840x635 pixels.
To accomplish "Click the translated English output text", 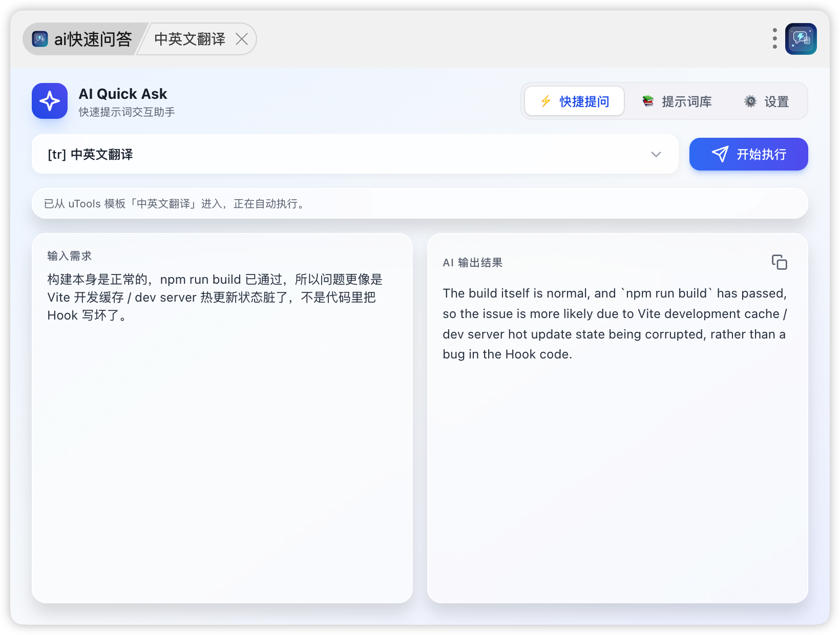I will [x=614, y=324].
